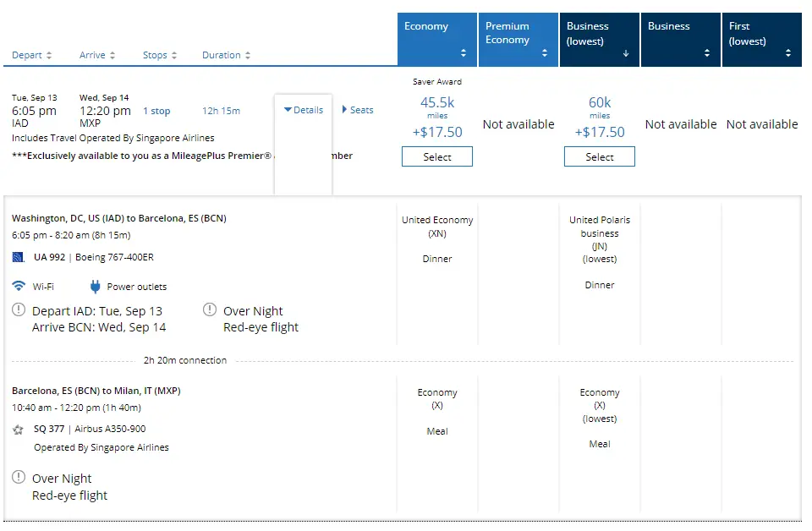Image resolution: width=812 pixels, height=531 pixels.
Task: Click the United Polaris business fare class
Action: [x=600, y=239]
